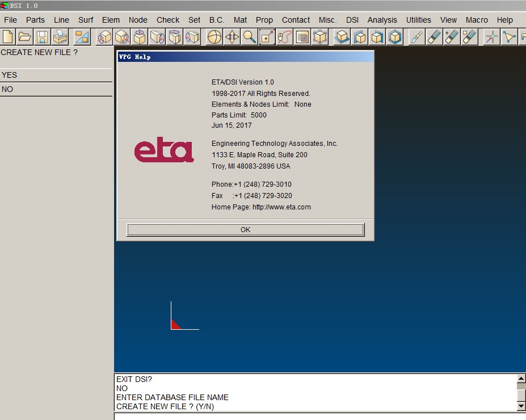526x420 pixels.
Task: Open the Analysis menu
Action: point(382,20)
